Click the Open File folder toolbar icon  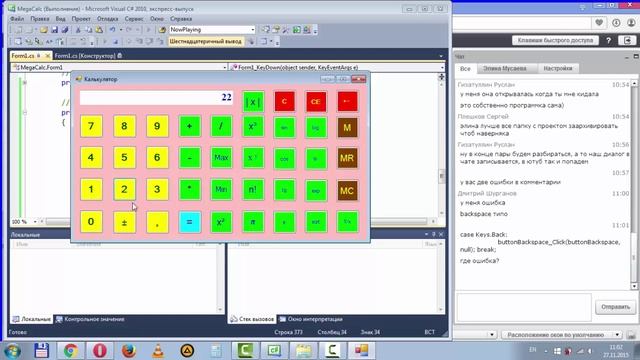point(44,30)
